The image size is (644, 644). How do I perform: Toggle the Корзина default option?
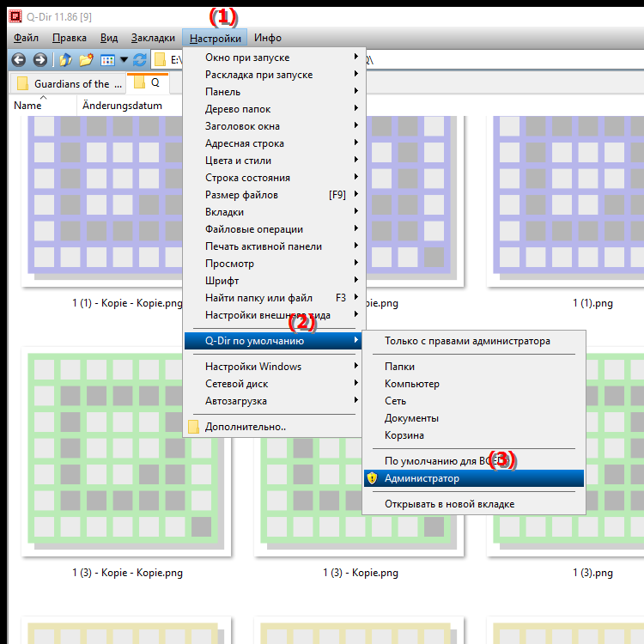tap(473, 435)
